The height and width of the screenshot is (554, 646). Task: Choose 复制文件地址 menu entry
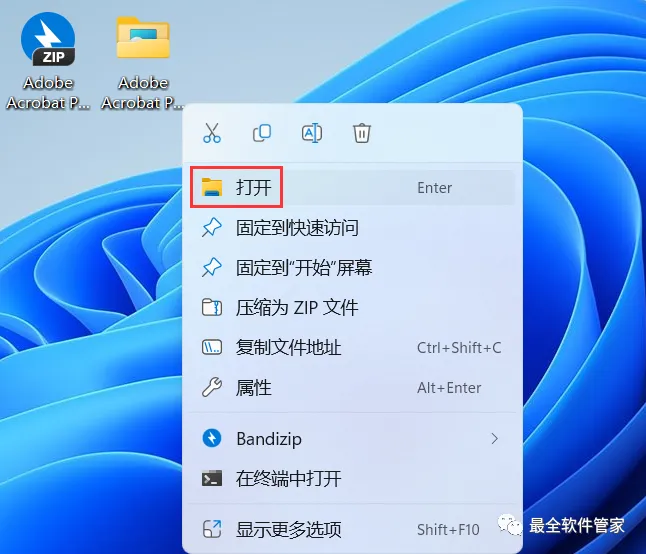coord(353,348)
